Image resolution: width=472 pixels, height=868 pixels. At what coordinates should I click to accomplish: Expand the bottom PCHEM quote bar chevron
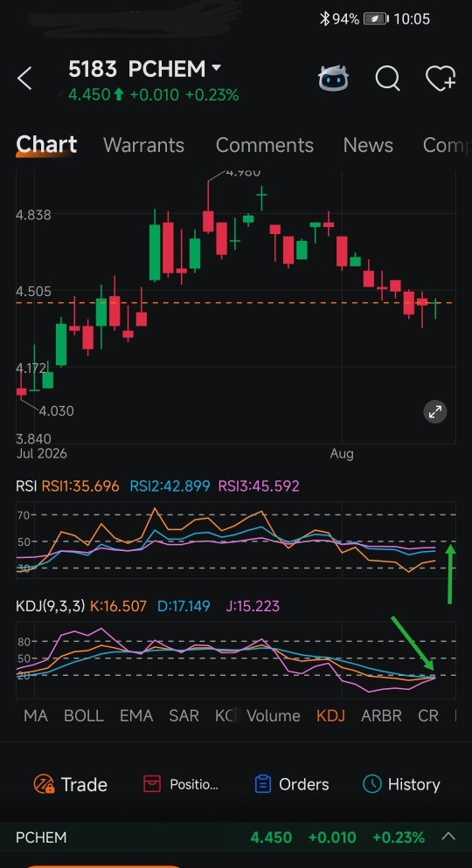click(x=448, y=837)
